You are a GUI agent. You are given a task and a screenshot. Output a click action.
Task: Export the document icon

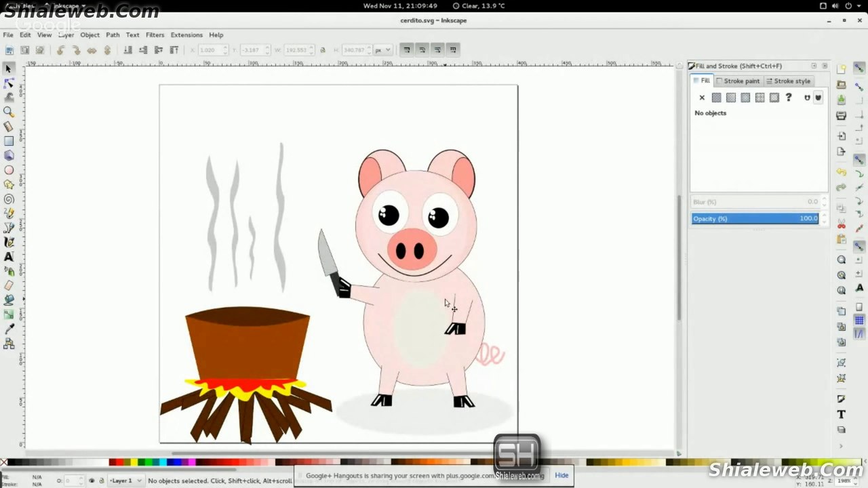pyautogui.click(x=842, y=152)
